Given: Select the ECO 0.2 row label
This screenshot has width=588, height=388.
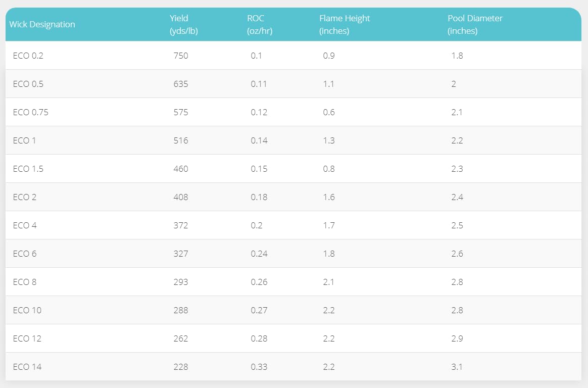Looking at the screenshot, I should (x=28, y=56).
